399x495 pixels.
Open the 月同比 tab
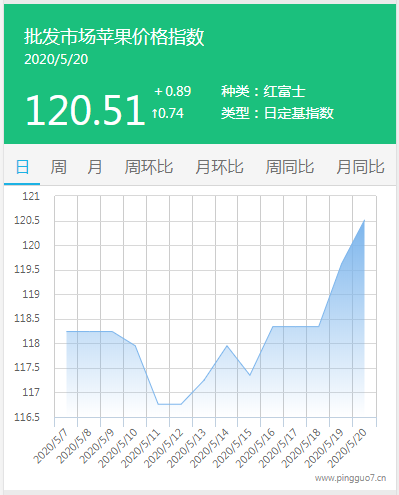coord(360,167)
